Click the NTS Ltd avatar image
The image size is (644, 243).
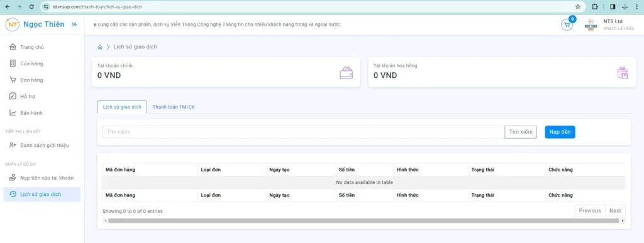[x=591, y=24]
